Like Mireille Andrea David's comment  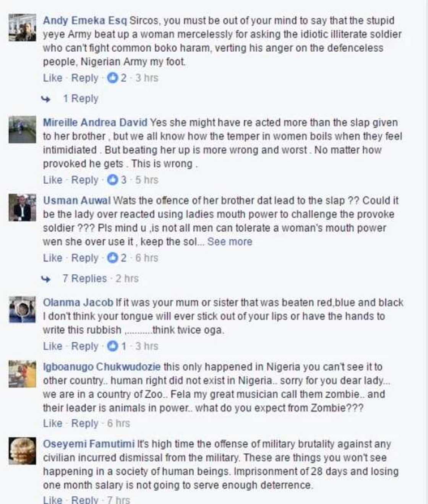pyautogui.click(x=52, y=180)
